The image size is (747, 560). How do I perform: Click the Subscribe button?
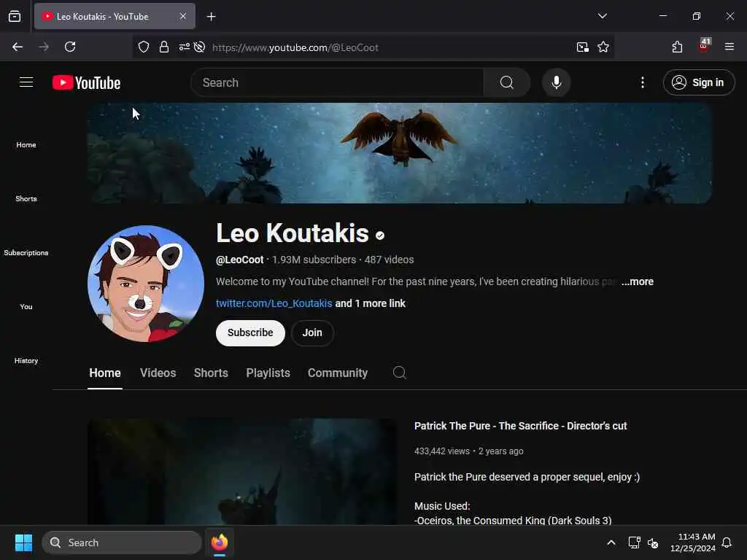pos(251,332)
